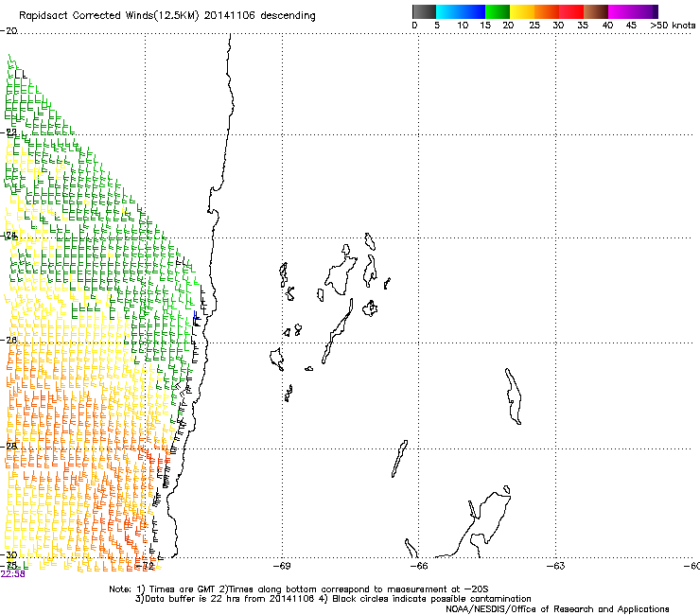This screenshot has height=615, width=700.
Task: Click the '-72' longitude label
Action: (x=145, y=566)
